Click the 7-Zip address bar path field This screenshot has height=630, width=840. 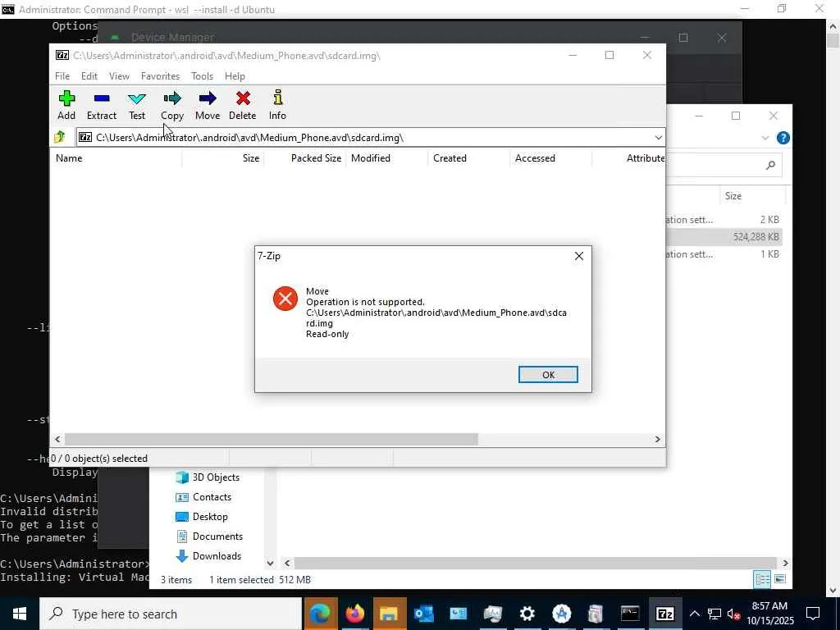364,138
